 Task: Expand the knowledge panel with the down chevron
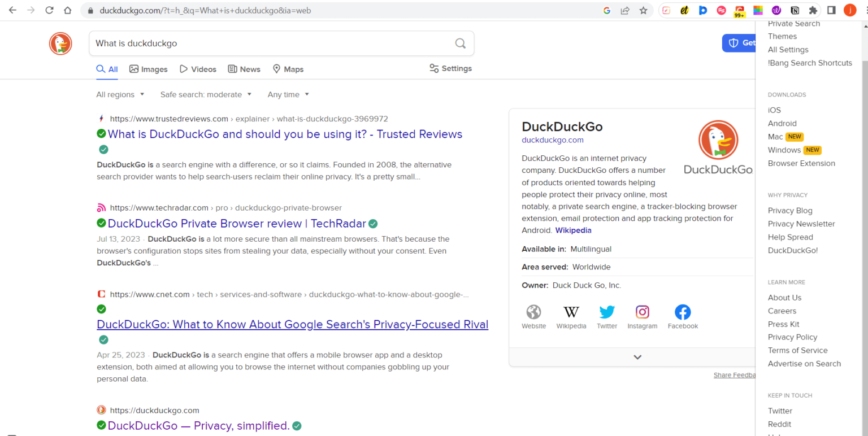click(x=637, y=357)
